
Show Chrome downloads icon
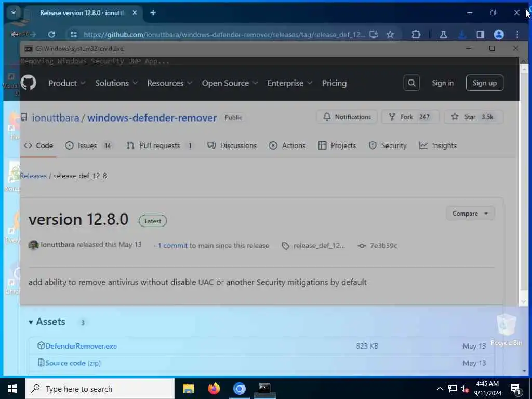(x=462, y=35)
